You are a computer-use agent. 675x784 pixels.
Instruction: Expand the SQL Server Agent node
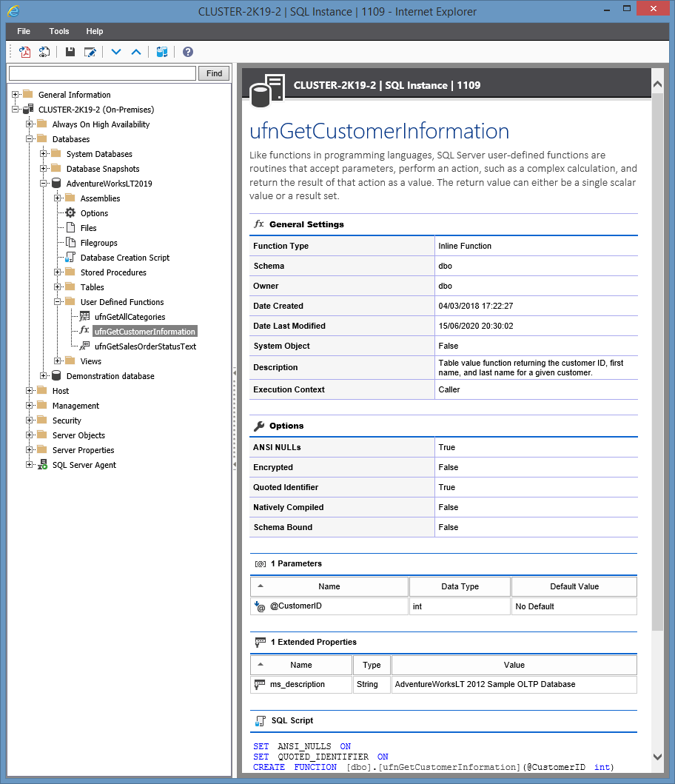tap(30, 465)
